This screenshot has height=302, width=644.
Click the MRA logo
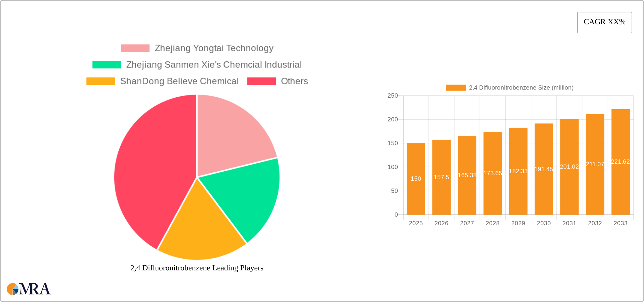[x=29, y=289]
